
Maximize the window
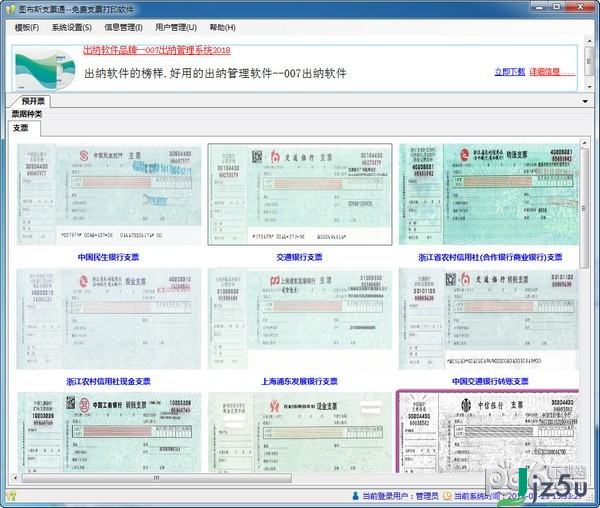click(x=557, y=7)
